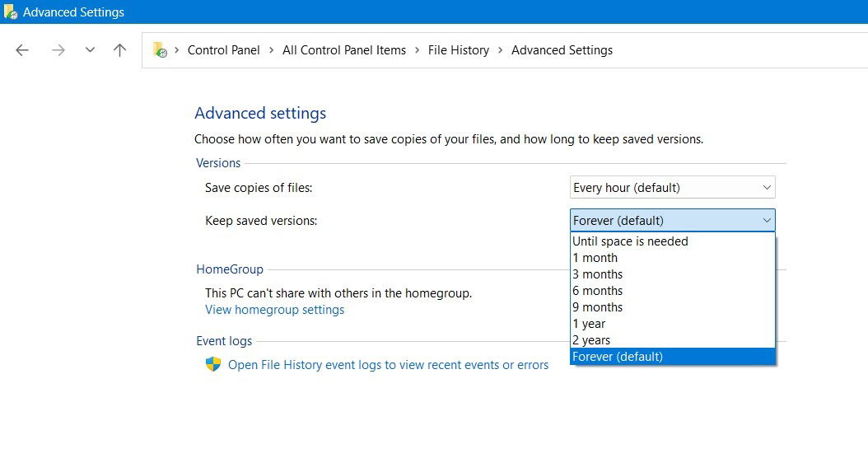Select the 1 year option
Image resolution: width=868 pixels, height=449 pixels.
589,324
